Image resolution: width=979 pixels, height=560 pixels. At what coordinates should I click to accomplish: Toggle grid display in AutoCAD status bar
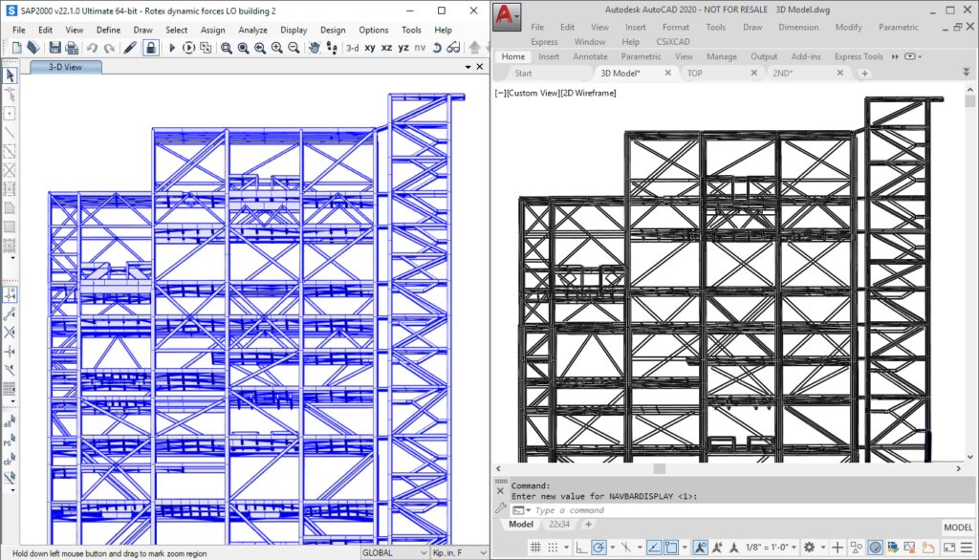(x=536, y=548)
